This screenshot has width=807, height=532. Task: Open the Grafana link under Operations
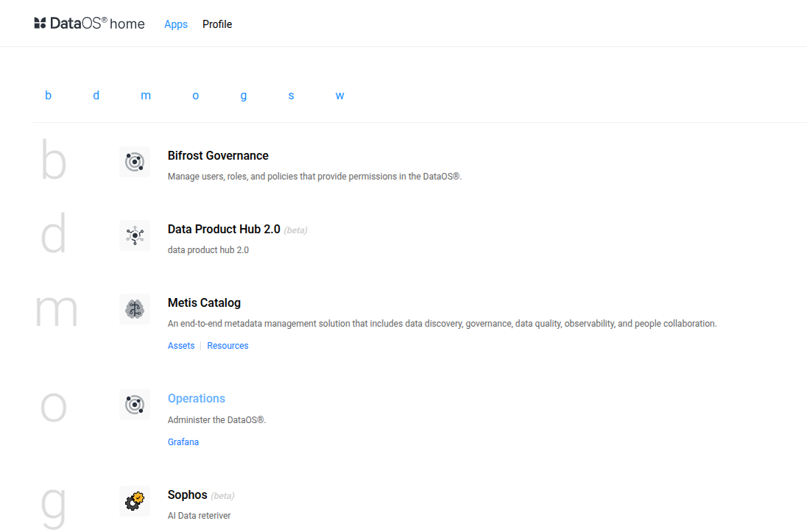[183, 442]
